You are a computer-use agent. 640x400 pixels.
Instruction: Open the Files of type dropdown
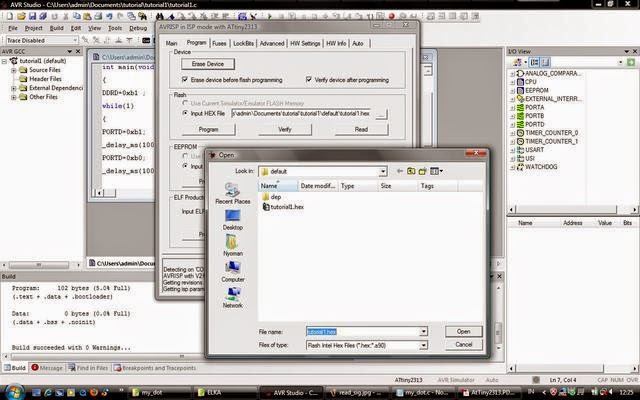point(424,345)
